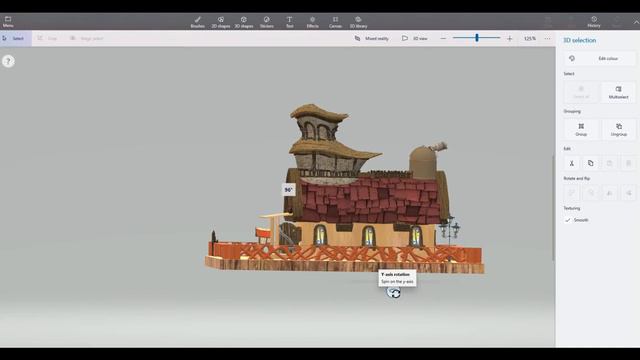The width and height of the screenshot is (640, 360).
Task: Group the selected objects
Action: (581, 129)
